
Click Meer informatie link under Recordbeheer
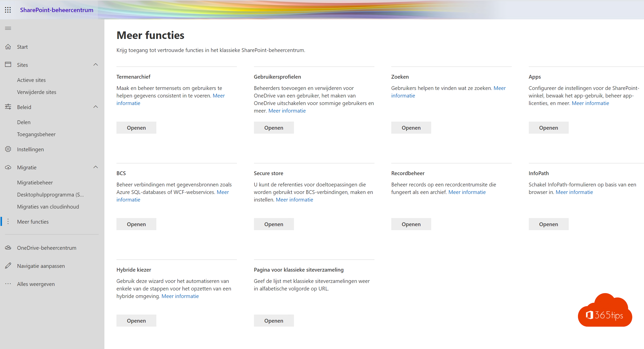tap(467, 192)
